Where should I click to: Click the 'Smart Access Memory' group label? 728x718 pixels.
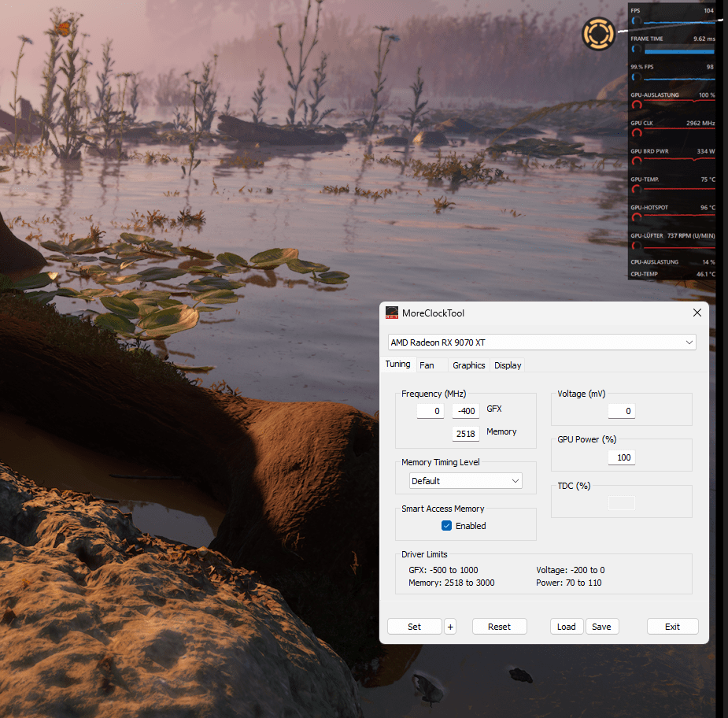(x=442, y=509)
